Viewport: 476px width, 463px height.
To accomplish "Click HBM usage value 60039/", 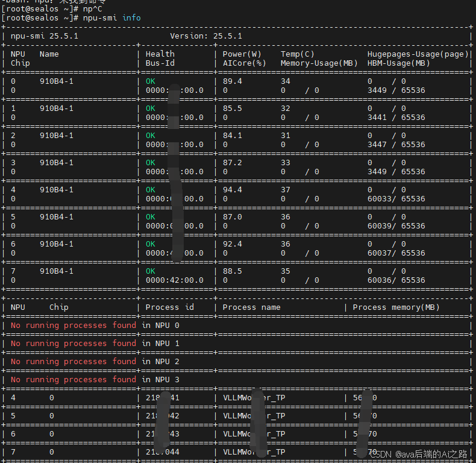I will coord(381,226).
